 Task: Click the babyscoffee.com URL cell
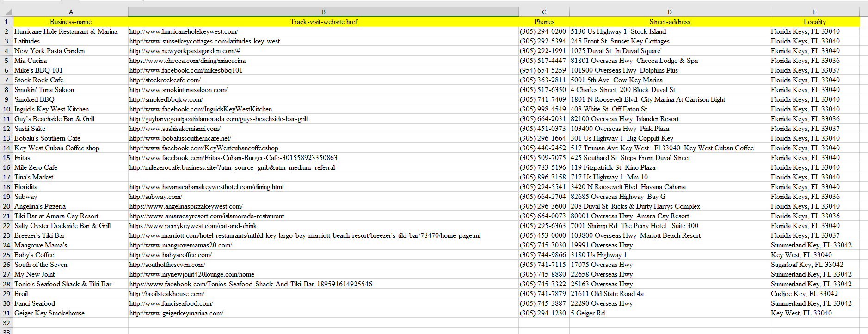(323, 255)
